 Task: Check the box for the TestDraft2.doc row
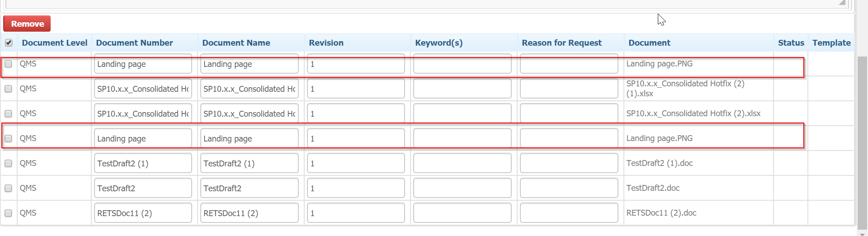[x=8, y=188]
